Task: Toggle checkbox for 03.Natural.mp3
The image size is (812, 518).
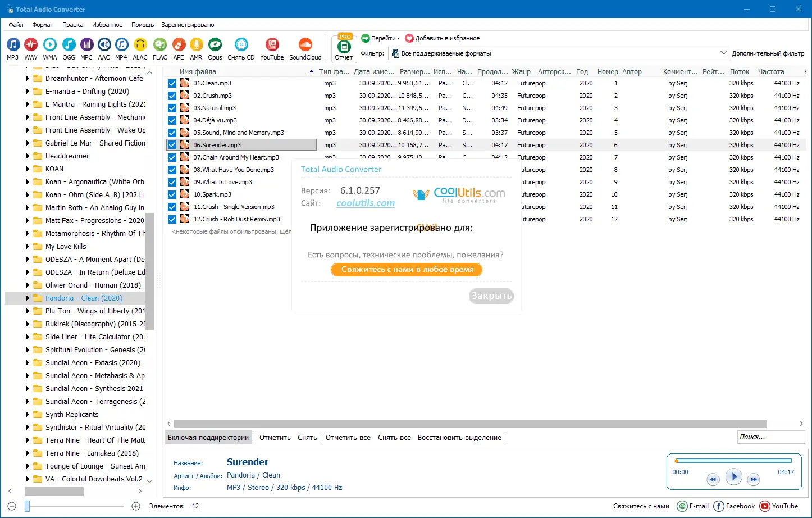Action: [x=172, y=108]
